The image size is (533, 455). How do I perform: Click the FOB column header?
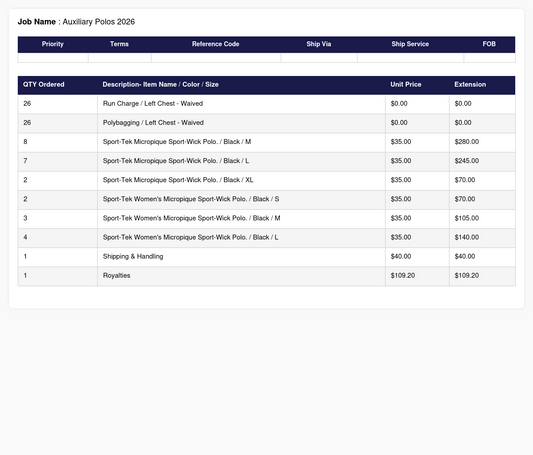click(x=489, y=44)
